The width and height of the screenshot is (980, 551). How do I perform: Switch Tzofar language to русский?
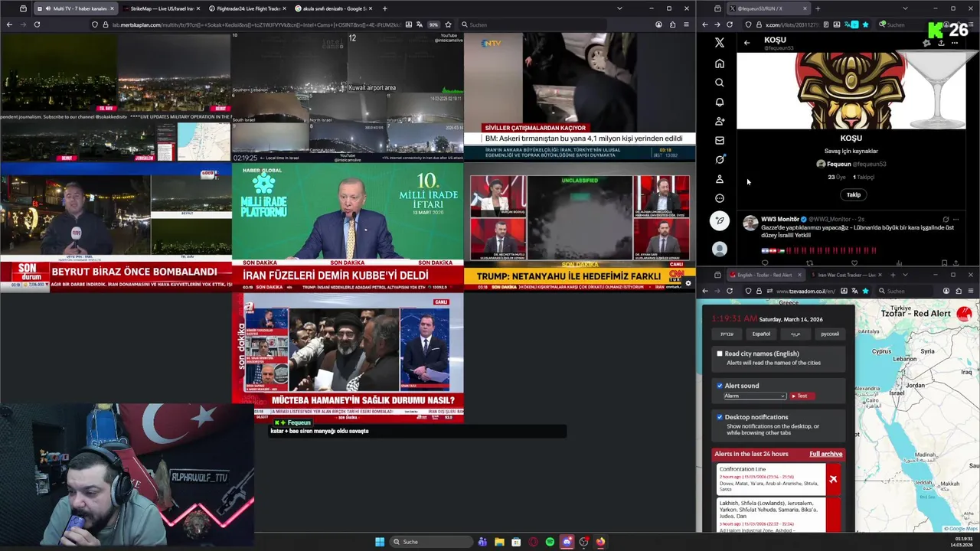click(x=830, y=334)
